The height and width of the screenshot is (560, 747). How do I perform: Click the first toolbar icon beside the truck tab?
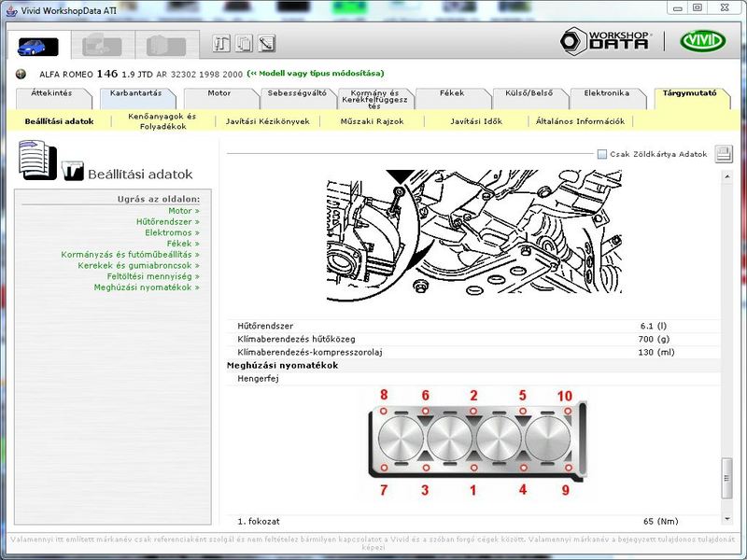tap(221, 44)
